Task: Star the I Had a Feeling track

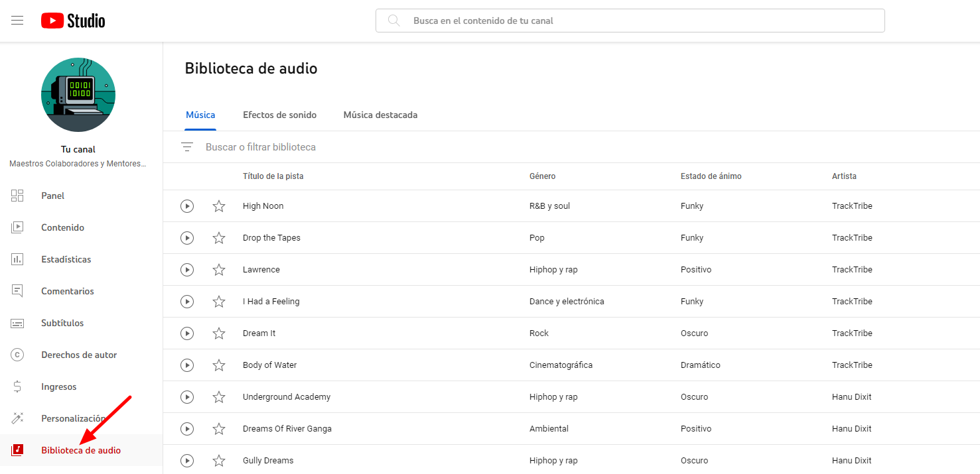Action: pyautogui.click(x=219, y=302)
